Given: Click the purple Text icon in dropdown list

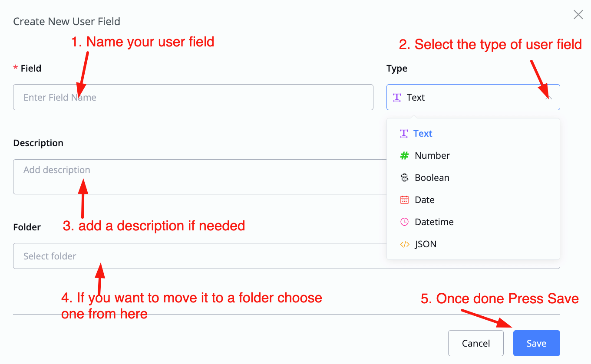Looking at the screenshot, I should click(404, 134).
